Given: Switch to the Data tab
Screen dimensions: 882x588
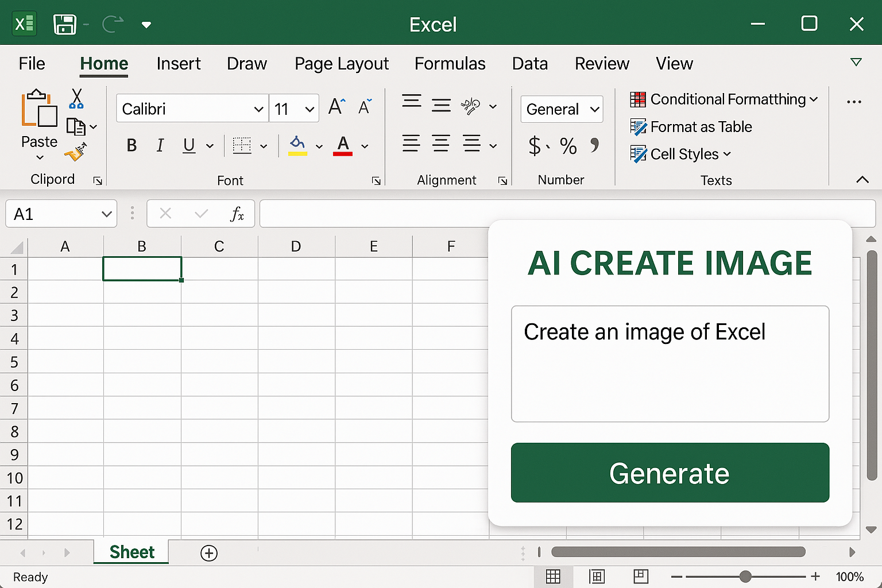Looking at the screenshot, I should 530,64.
